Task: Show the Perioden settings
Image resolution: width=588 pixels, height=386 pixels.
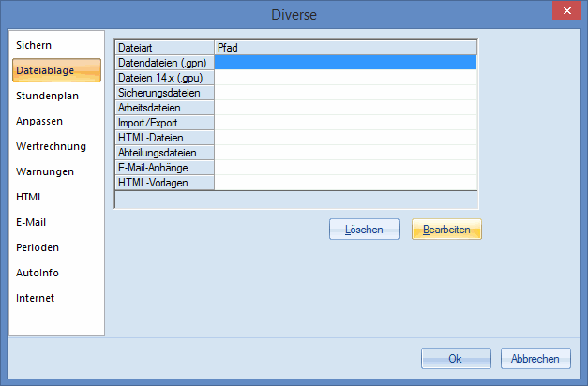Action: click(38, 247)
